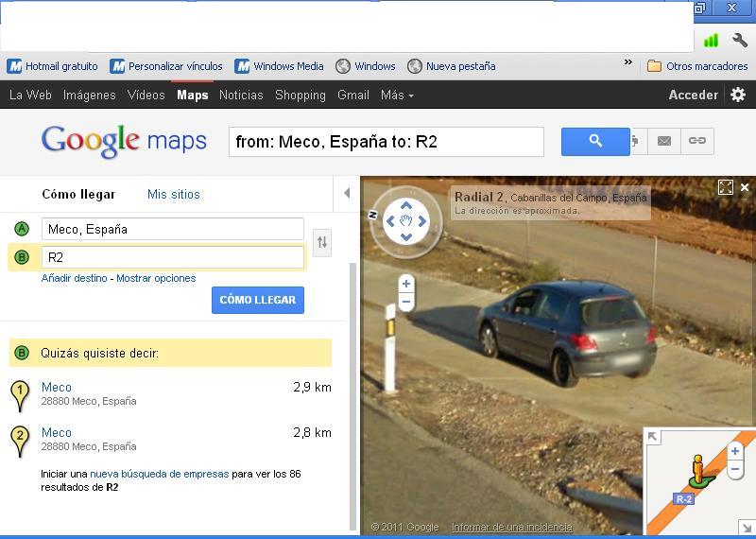Click the email envelope icon

tap(664, 142)
